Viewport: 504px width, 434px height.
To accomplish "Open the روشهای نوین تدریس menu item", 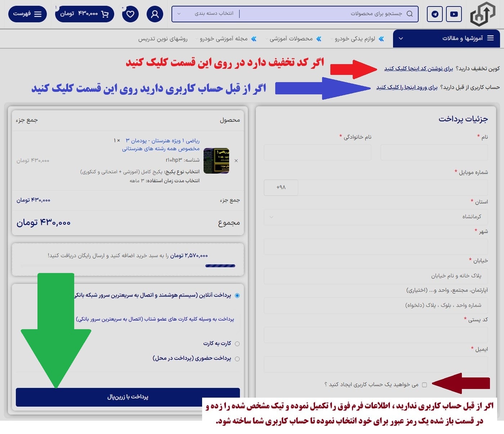I will (163, 39).
